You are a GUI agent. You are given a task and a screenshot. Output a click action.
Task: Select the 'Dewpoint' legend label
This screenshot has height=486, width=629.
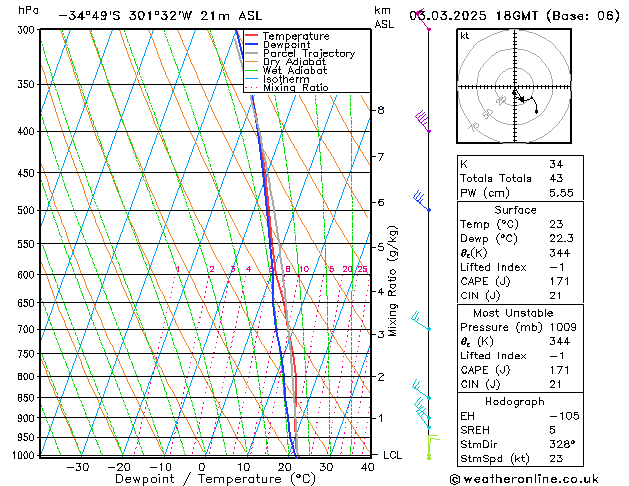(x=286, y=45)
